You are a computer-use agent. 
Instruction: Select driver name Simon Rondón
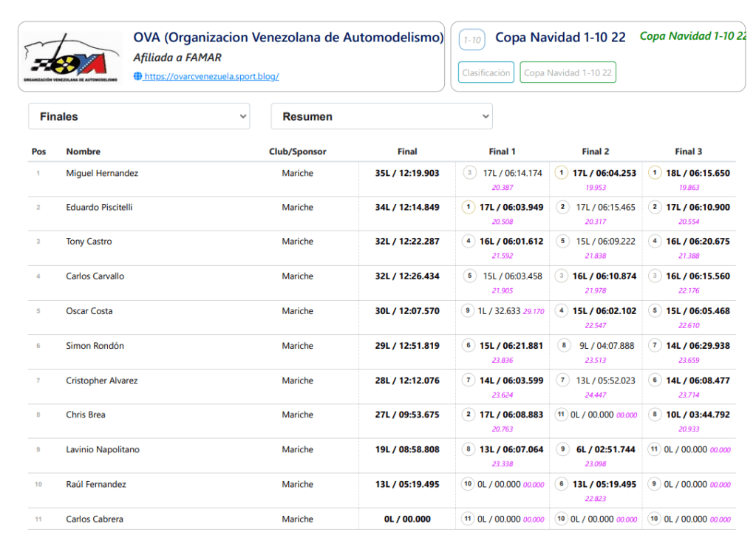point(95,346)
